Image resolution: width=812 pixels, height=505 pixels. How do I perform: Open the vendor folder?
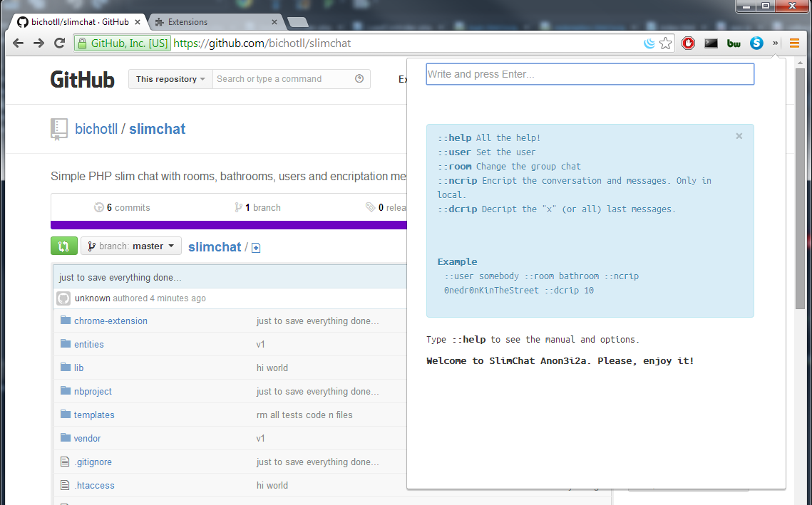(x=87, y=439)
